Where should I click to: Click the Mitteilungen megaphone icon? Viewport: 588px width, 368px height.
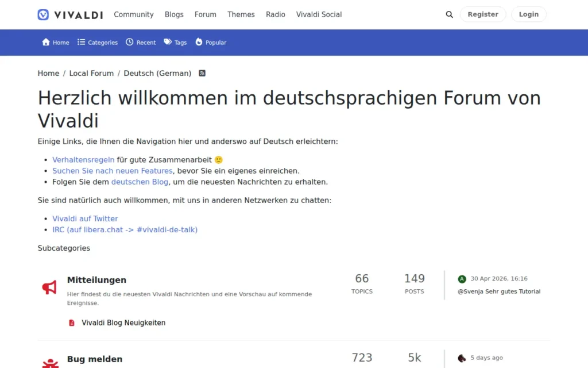pos(49,287)
